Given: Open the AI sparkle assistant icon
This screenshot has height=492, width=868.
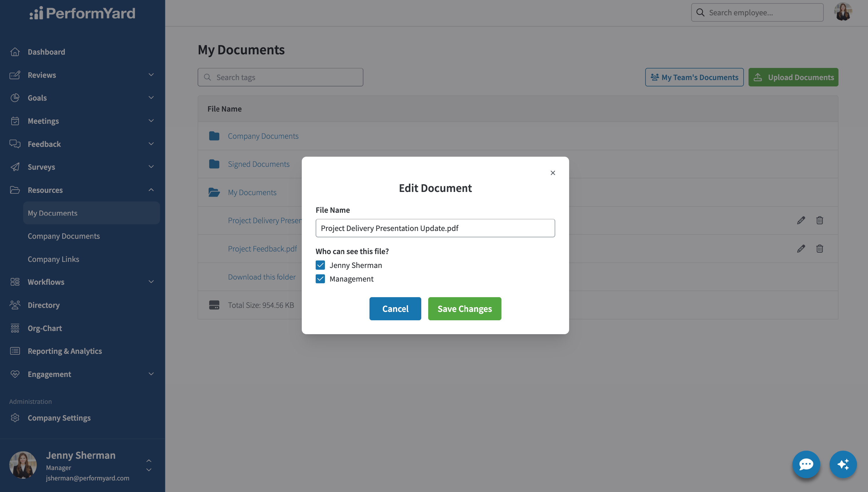Looking at the screenshot, I should 843,464.
